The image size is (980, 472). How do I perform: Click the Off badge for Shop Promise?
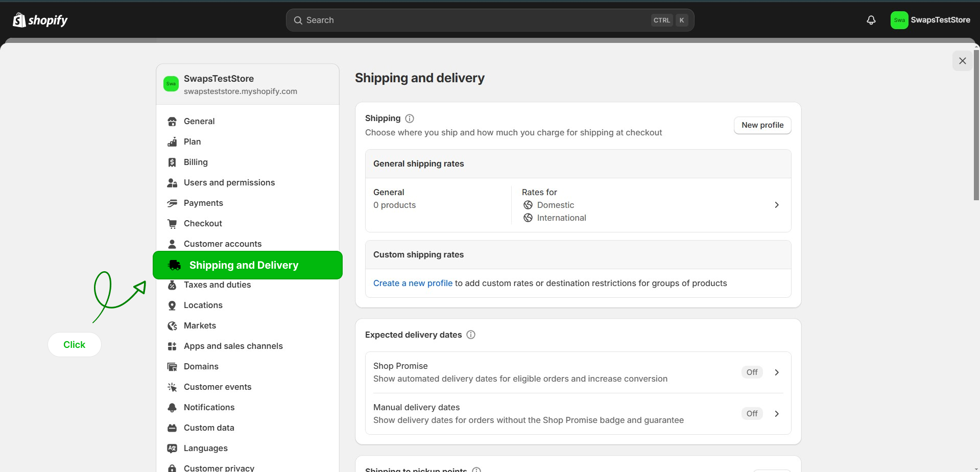point(752,372)
